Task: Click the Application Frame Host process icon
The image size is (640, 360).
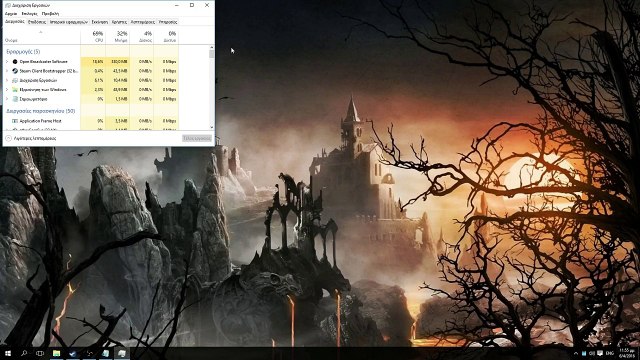Action: tap(15, 121)
